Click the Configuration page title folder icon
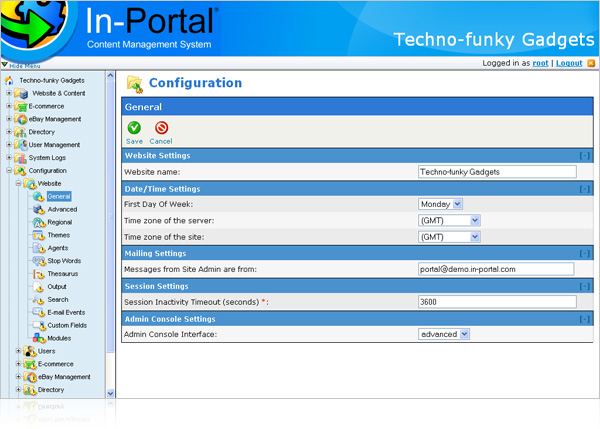The width and height of the screenshot is (600, 429). pyautogui.click(x=135, y=84)
